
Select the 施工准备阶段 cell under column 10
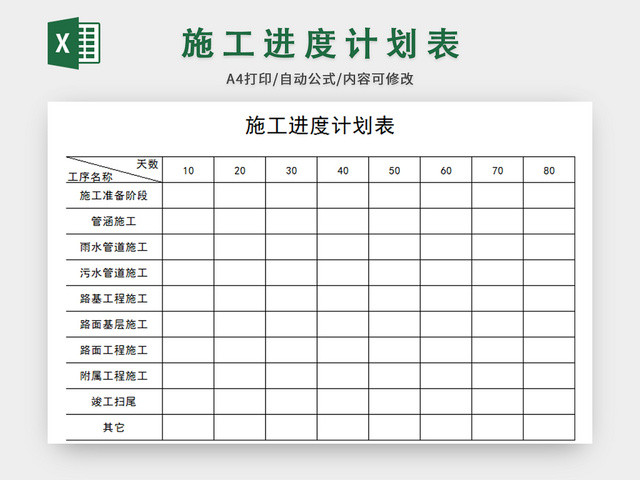[x=188, y=196]
